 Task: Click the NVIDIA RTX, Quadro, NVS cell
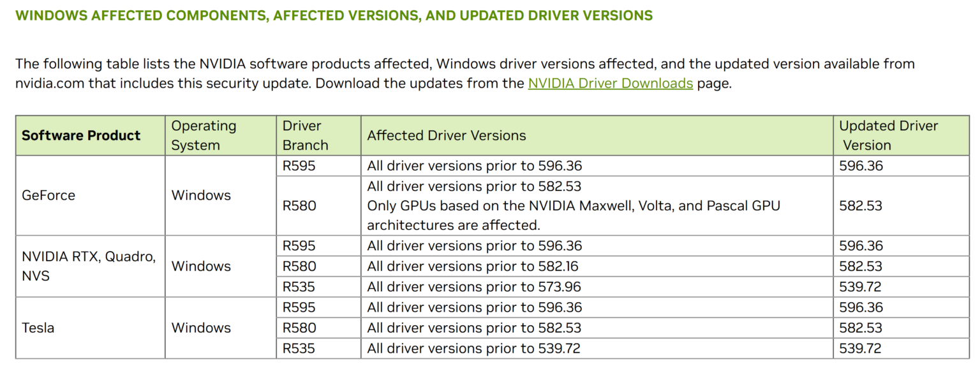(x=91, y=266)
